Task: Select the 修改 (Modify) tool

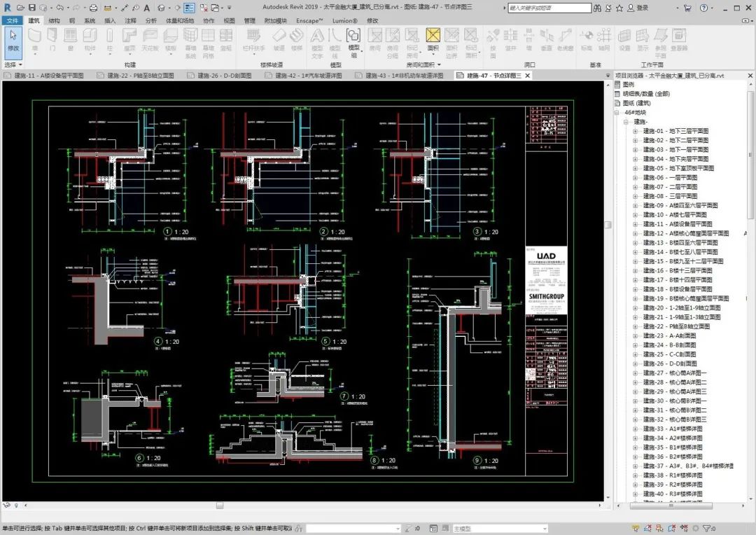Action: click(13, 40)
